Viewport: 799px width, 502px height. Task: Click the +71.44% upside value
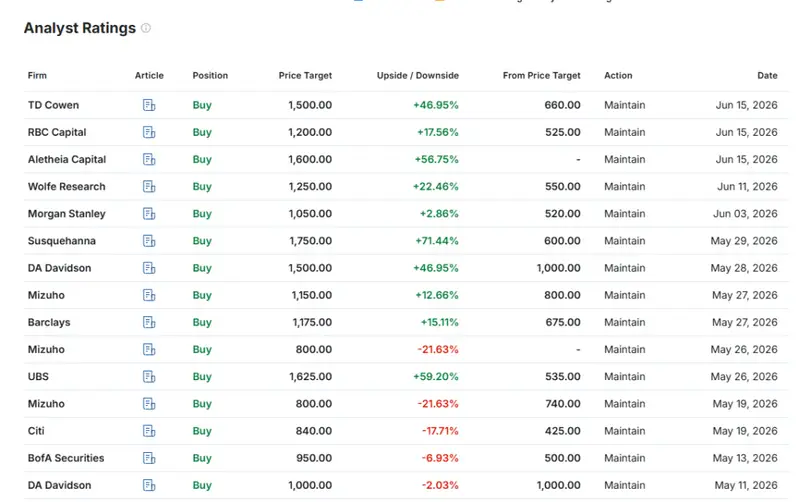point(437,241)
